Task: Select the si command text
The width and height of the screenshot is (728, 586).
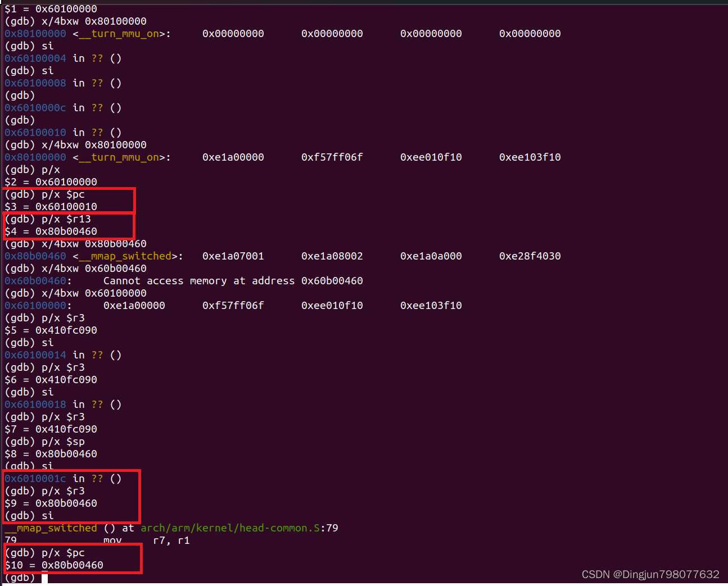Action: point(47,46)
